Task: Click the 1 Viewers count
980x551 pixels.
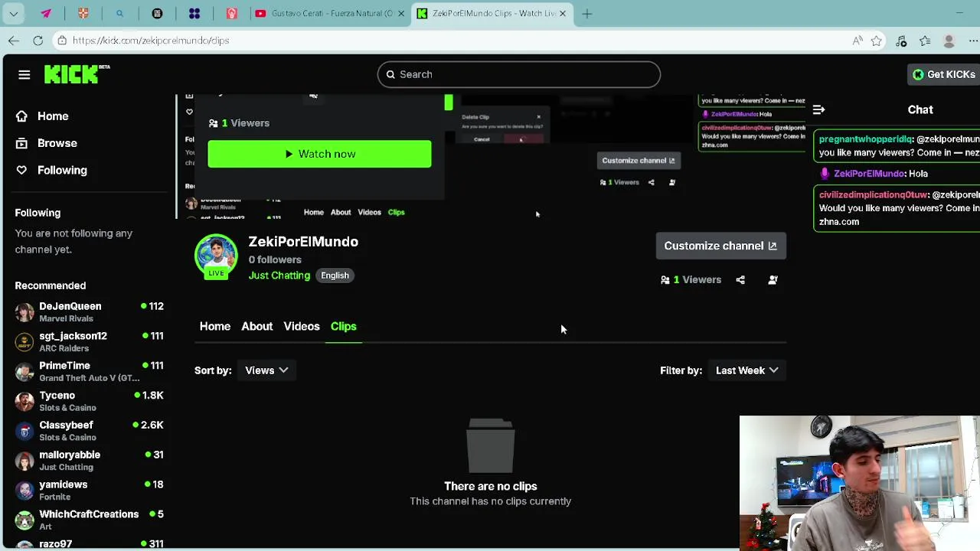Action: coord(691,280)
